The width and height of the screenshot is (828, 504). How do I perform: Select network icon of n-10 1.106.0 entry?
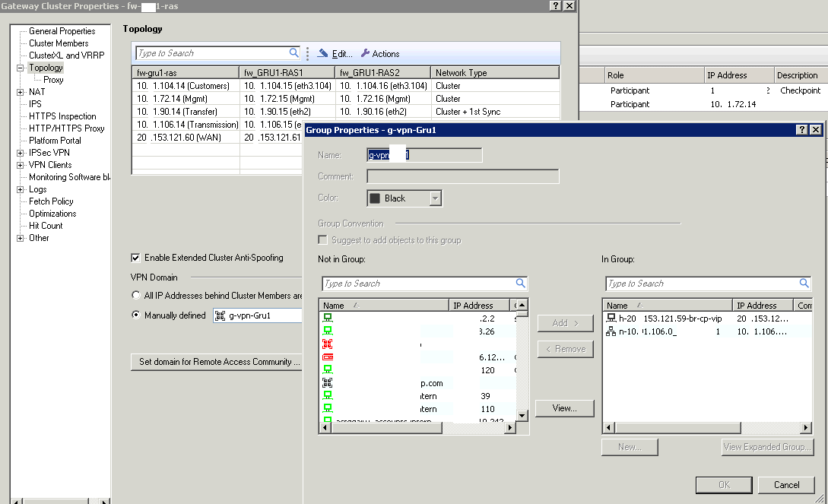(x=611, y=331)
